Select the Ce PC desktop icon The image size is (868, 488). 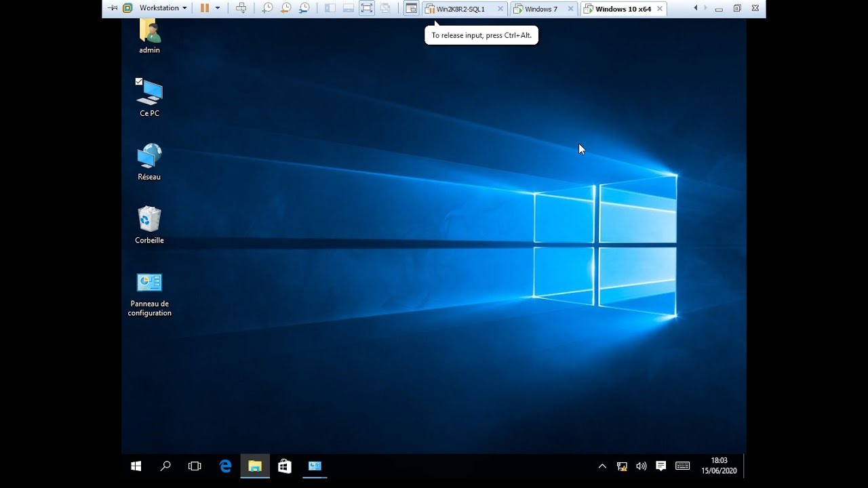pyautogui.click(x=149, y=98)
